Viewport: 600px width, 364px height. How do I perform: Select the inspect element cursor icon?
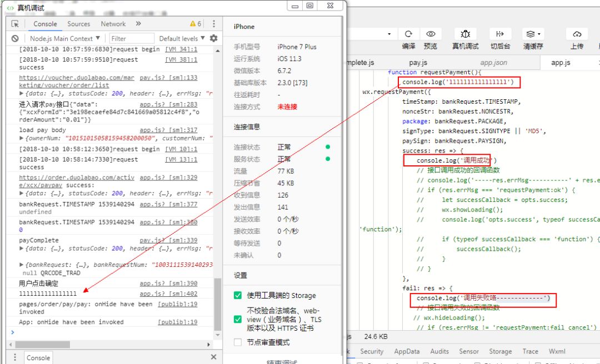point(15,24)
